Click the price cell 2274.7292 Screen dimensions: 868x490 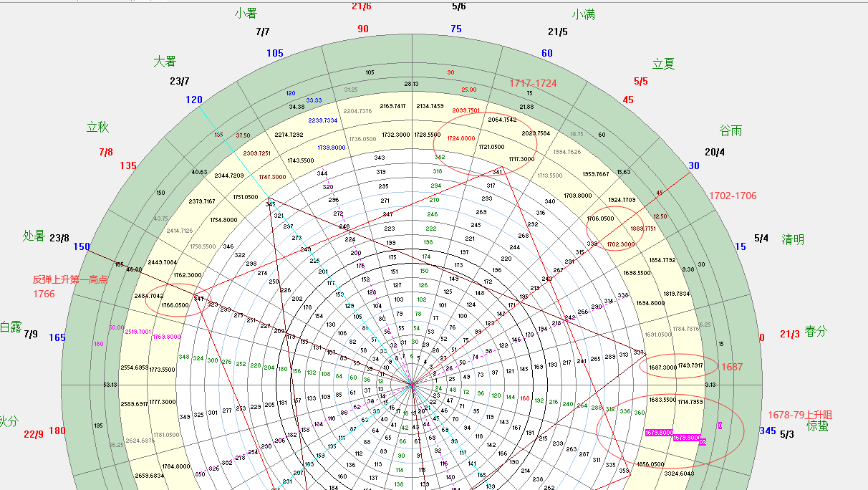pos(289,135)
